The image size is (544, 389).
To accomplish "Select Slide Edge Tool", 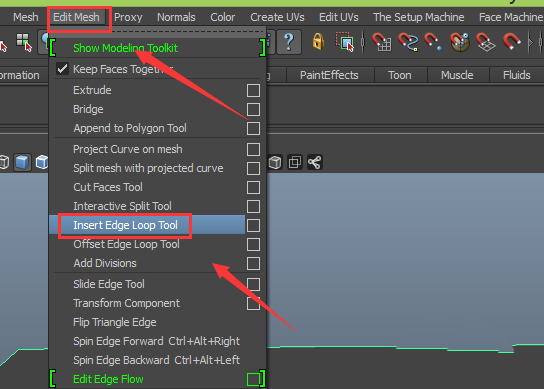I will point(109,284).
